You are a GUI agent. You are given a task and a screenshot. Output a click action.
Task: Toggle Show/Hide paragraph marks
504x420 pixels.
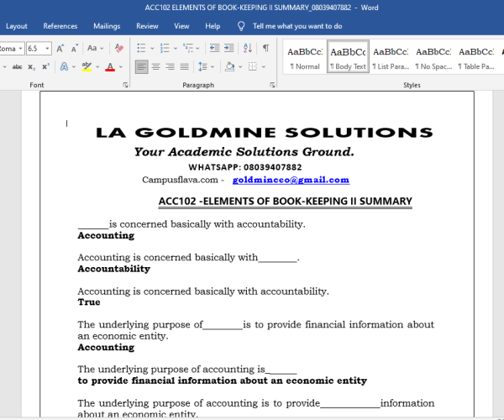(x=266, y=49)
